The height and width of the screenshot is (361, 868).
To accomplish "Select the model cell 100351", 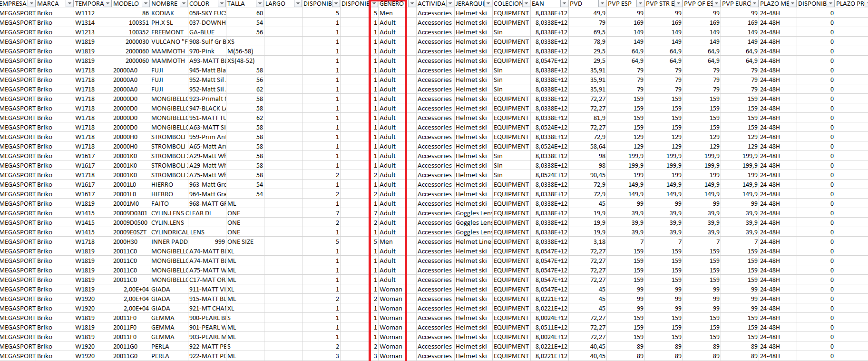I will tap(131, 23).
